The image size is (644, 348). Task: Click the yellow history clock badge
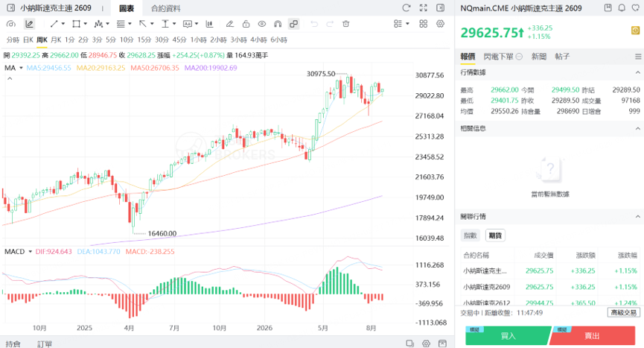[x=635, y=31]
